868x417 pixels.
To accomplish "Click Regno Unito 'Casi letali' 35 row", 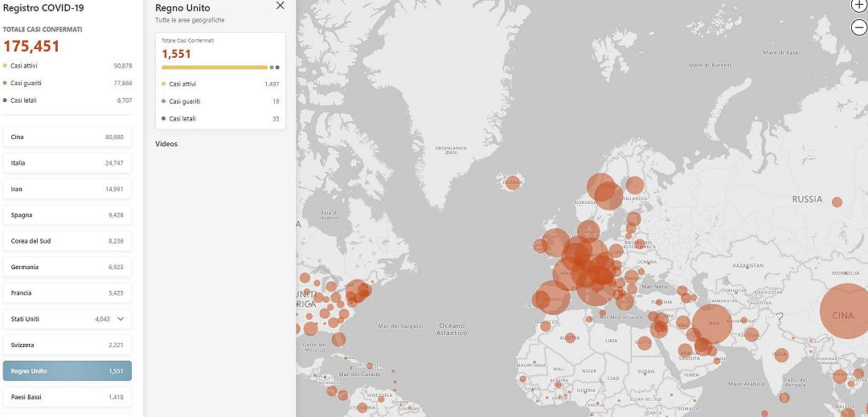I will 220,118.
